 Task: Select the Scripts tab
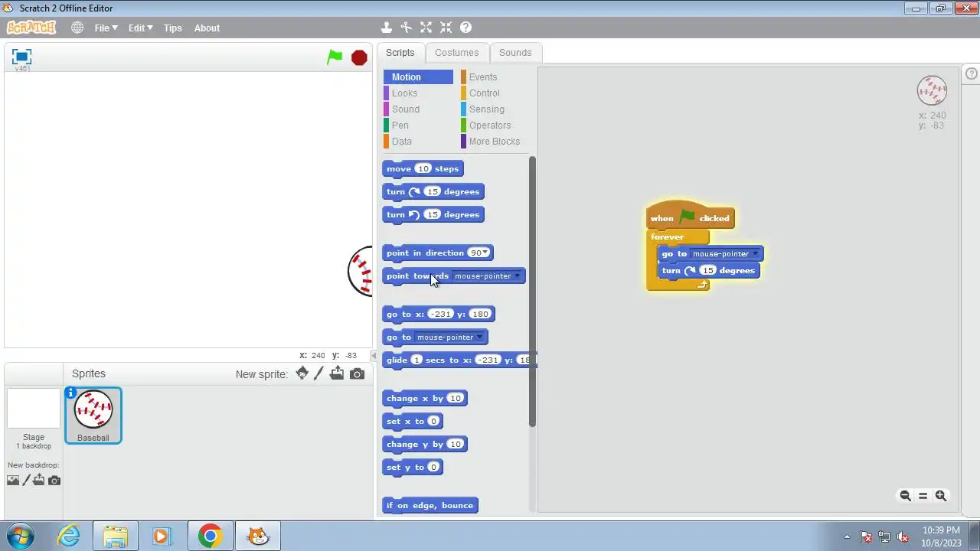tap(400, 53)
